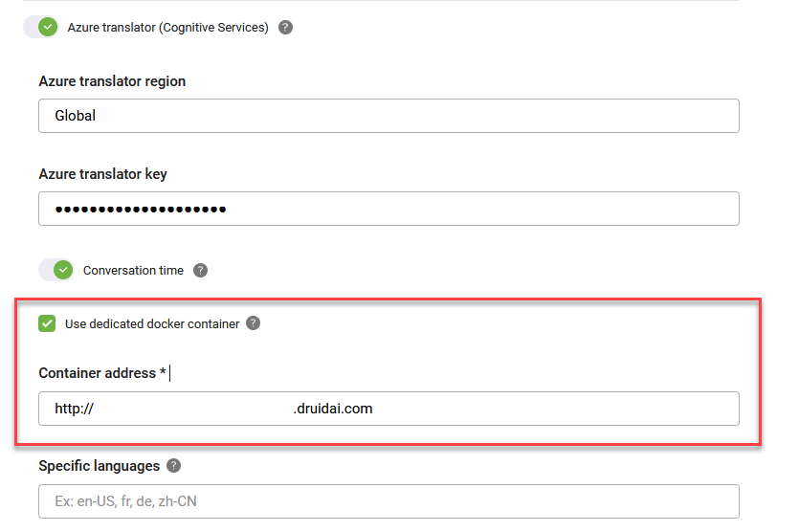Show help for Conversation time

(200, 271)
